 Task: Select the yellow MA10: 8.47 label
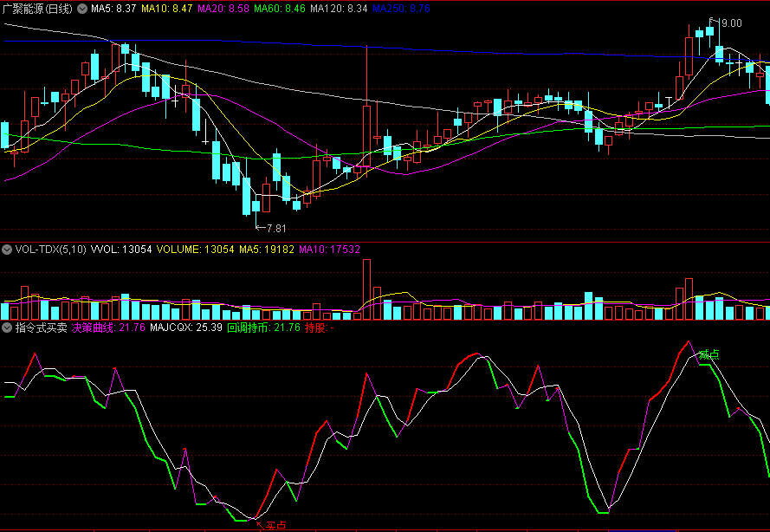[167, 9]
